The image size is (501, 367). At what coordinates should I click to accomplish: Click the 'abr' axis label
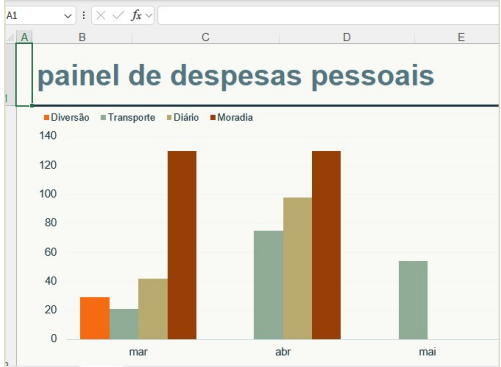[x=283, y=352]
